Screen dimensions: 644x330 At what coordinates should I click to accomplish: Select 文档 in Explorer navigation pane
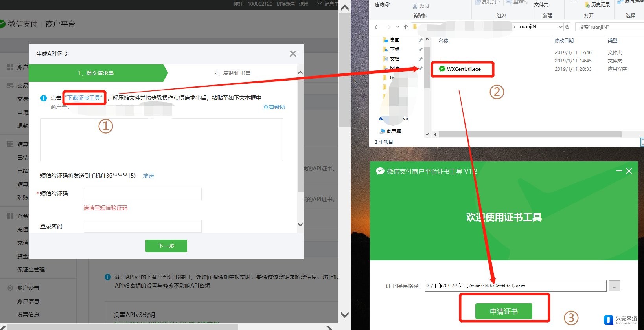click(x=395, y=59)
